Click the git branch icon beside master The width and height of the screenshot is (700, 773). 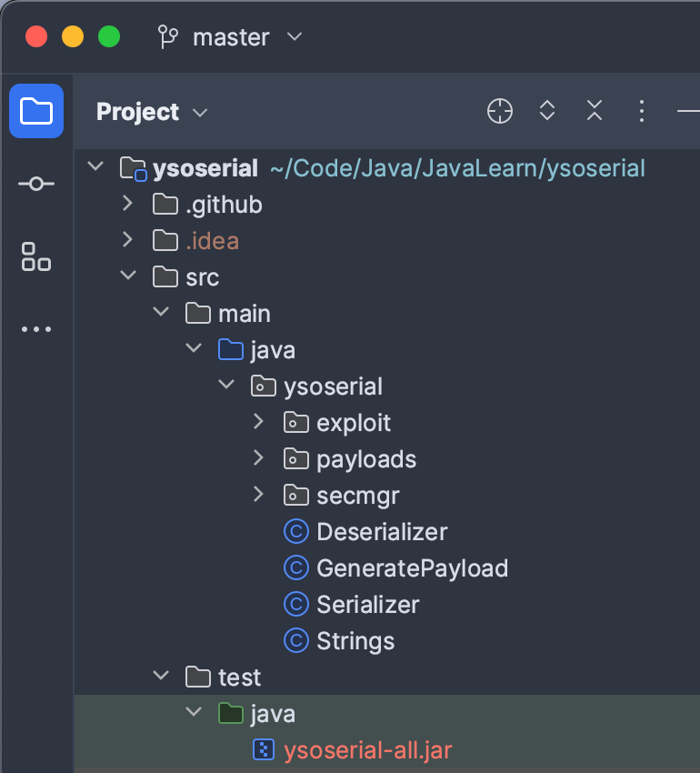point(167,37)
